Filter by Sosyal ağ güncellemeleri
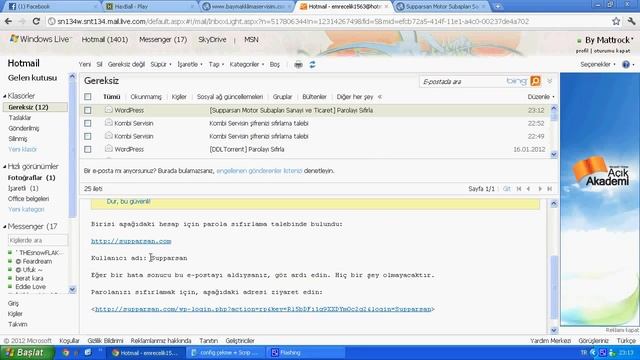Image resolution: width=640 pixels, height=360 pixels. (230, 97)
